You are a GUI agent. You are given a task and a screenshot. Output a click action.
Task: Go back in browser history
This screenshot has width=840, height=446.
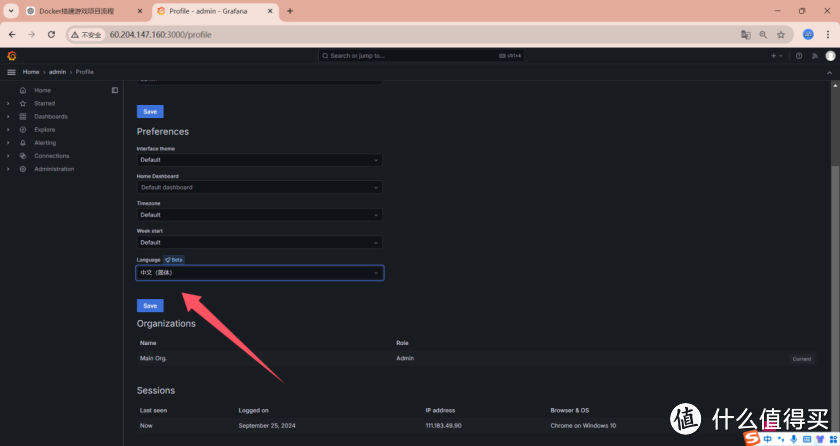pos(12,34)
